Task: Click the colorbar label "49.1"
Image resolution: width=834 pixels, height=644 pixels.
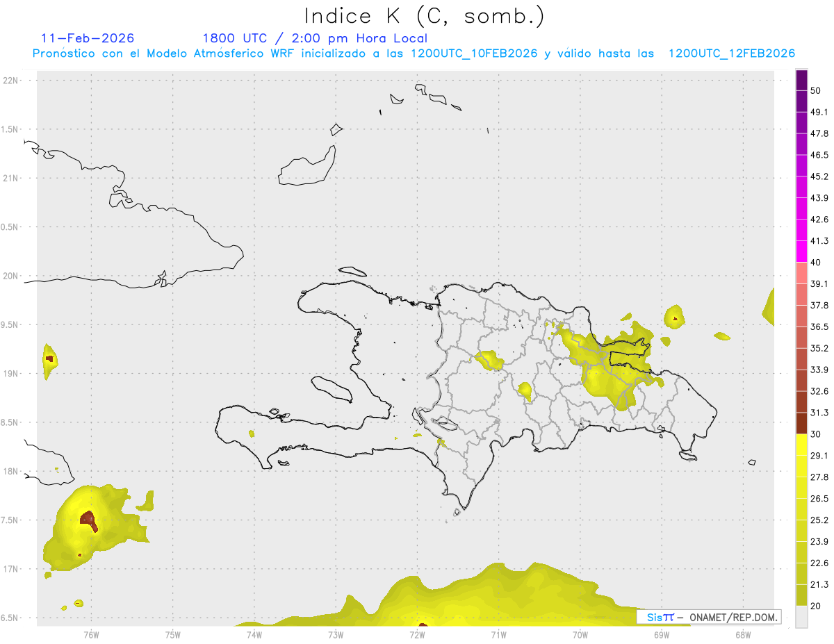Action: tap(819, 113)
